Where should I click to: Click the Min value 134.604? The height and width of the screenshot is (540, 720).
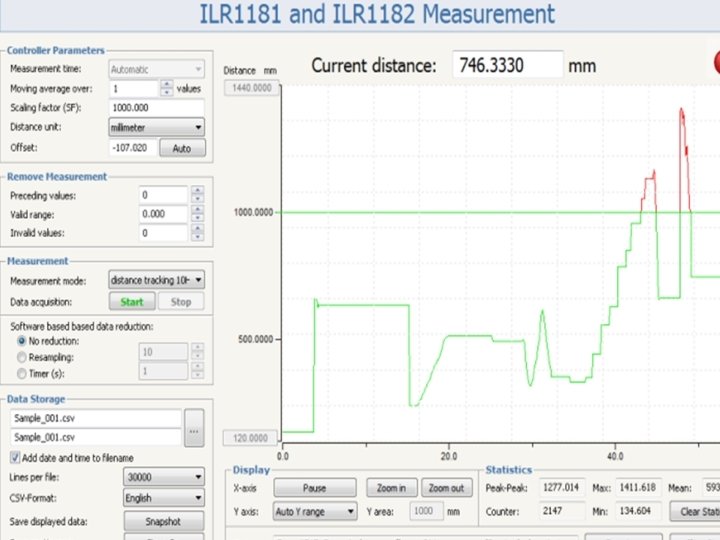[x=638, y=511]
